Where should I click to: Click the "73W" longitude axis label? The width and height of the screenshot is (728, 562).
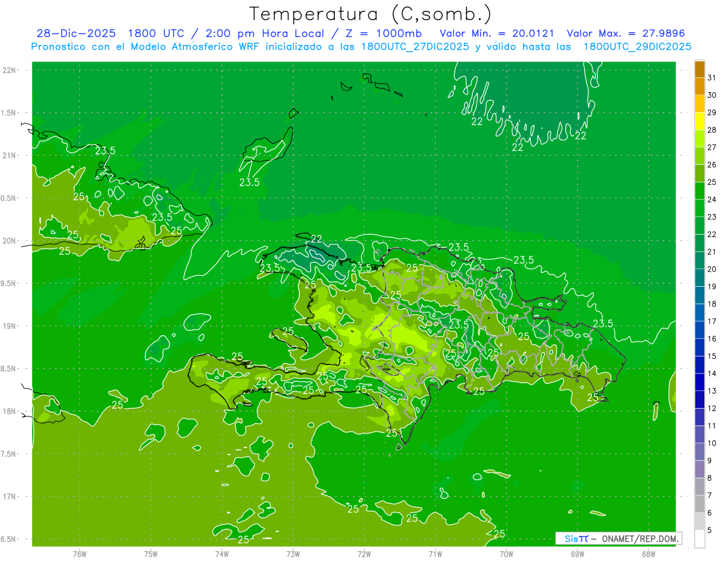coord(293,554)
